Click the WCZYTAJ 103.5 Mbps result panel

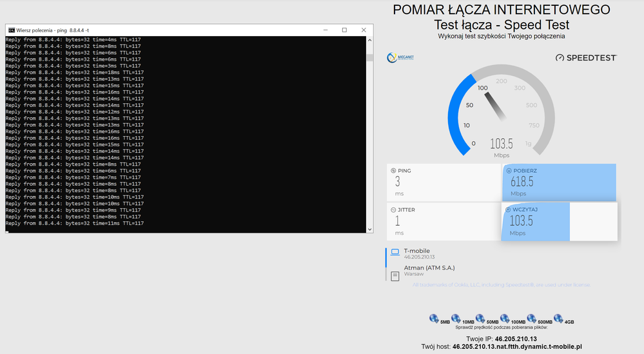(559, 221)
